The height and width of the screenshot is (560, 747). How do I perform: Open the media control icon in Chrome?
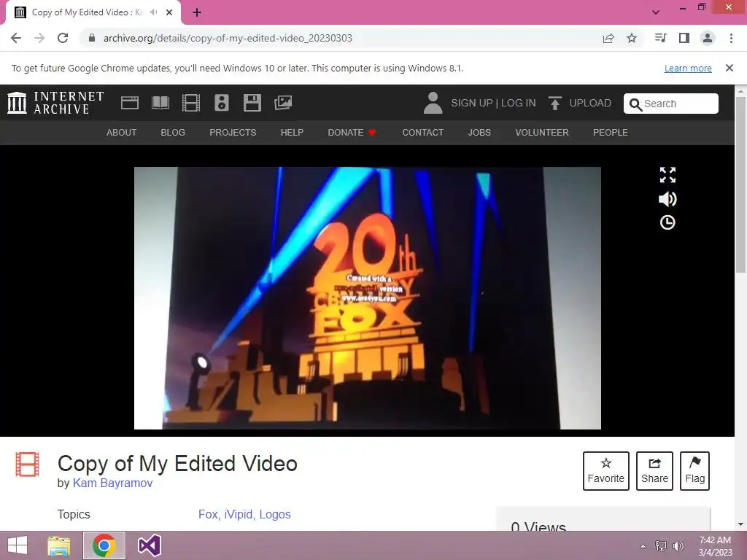click(660, 38)
